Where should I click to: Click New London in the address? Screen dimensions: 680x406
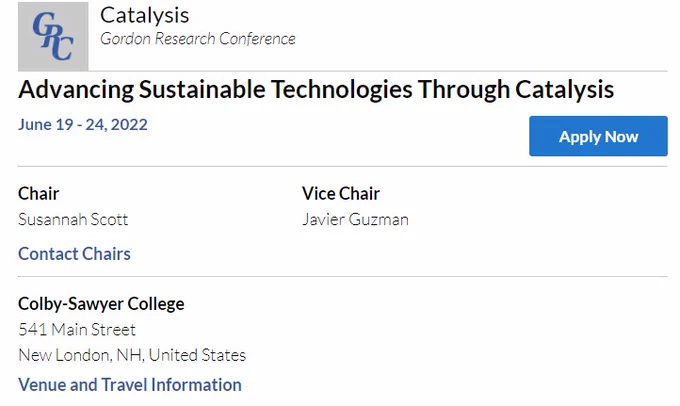tap(64, 355)
